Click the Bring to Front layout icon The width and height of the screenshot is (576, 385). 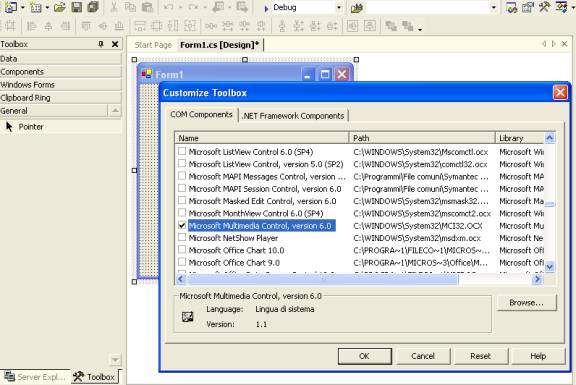[x=391, y=26]
